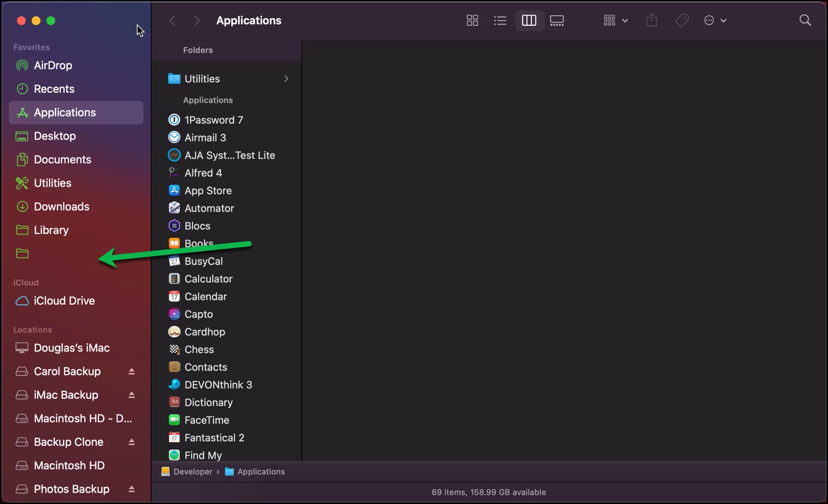Screen dimensions: 828x504
Task: Select column view in toolbar
Action: point(529,20)
